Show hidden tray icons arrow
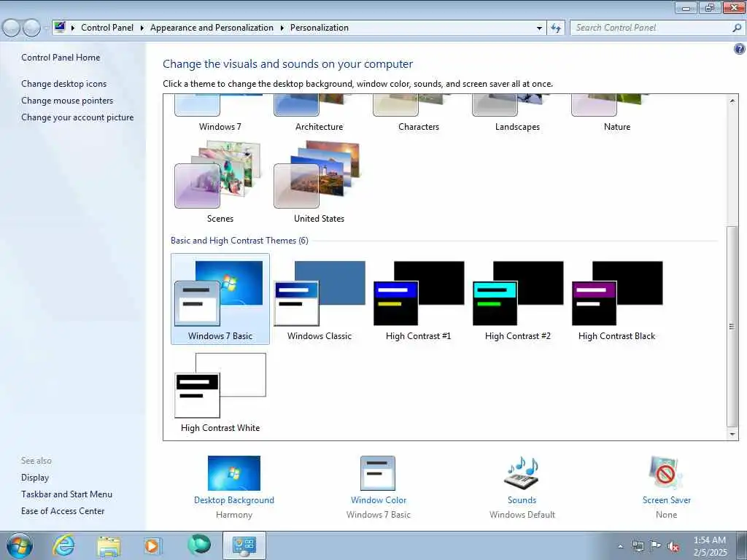This screenshot has width=747, height=560. (x=620, y=546)
